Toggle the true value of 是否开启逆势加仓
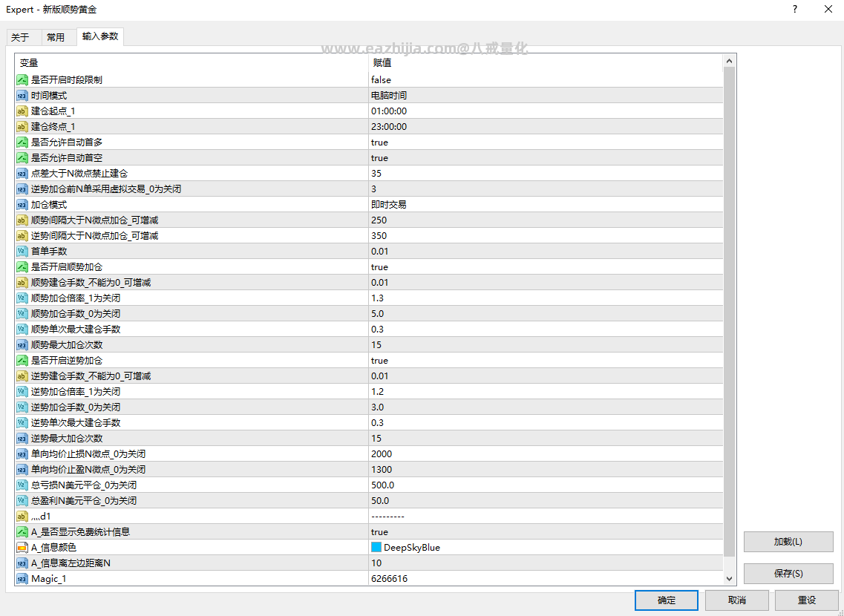The width and height of the screenshot is (844, 616). coord(546,361)
